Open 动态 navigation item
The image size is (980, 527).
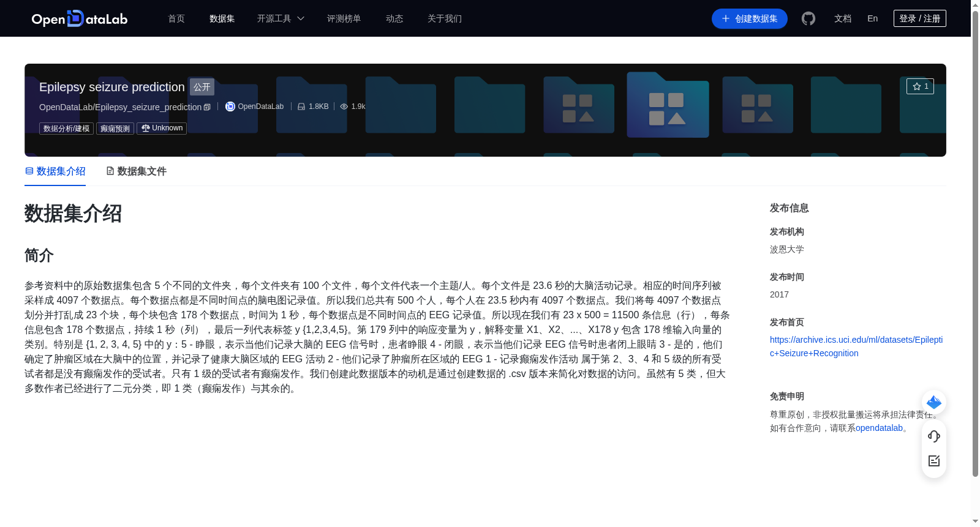pyautogui.click(x=394, y=18)
